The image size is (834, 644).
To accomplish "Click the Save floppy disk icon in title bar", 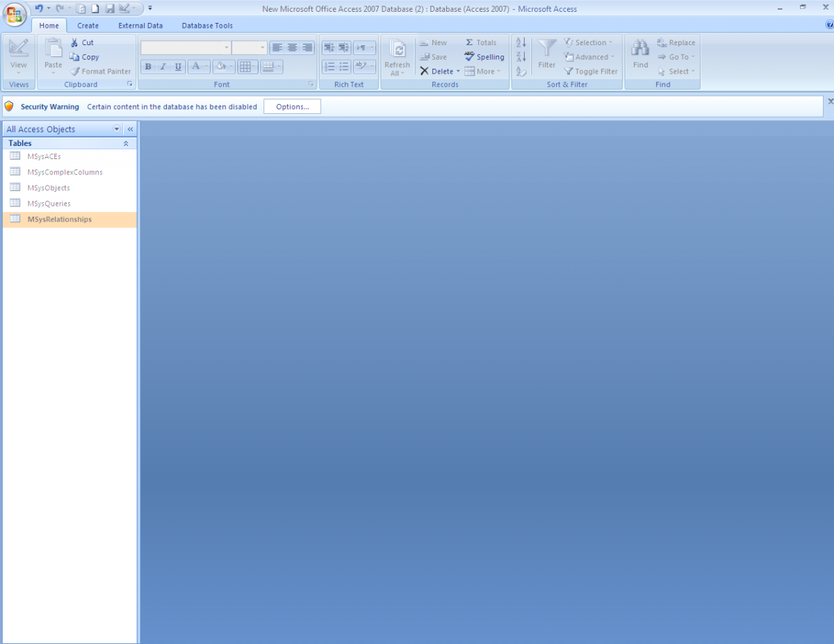I will click(x=109, y=9).
